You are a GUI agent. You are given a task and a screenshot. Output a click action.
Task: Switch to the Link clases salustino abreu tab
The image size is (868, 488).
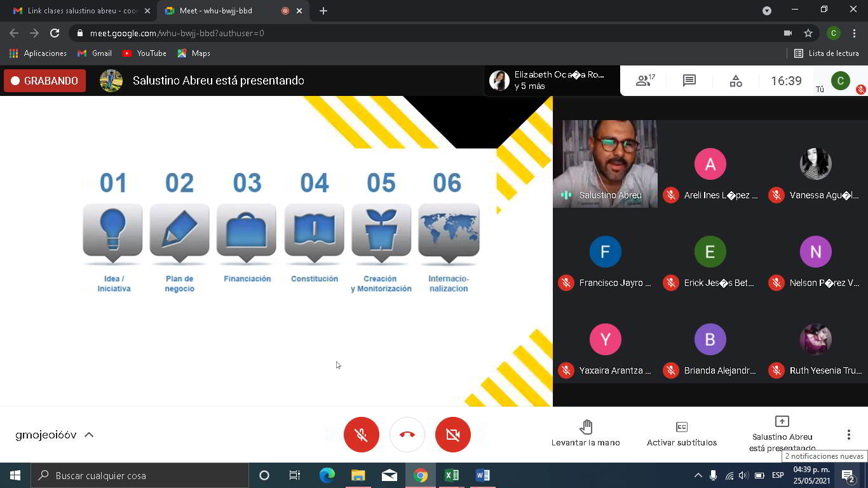pyautogui.click(x=79, y=11)
